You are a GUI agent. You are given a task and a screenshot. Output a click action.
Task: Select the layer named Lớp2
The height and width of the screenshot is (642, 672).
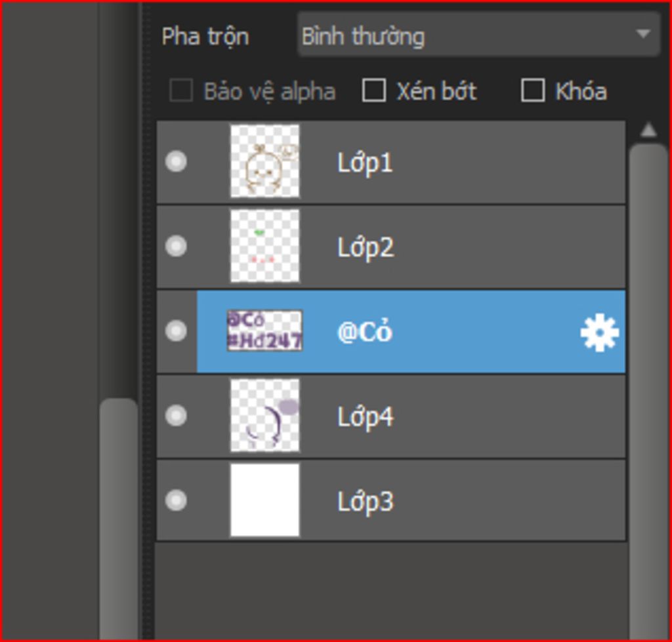click(x=365, y=247)
